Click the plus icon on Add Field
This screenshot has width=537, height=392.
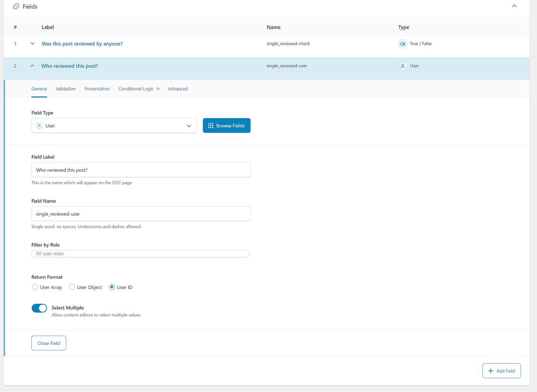tap(491, 370)
